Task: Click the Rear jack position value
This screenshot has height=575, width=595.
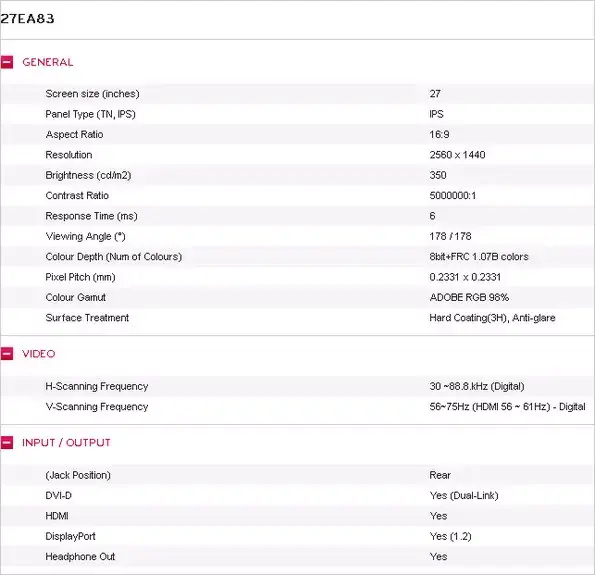Action: click(x=440, y=475)
